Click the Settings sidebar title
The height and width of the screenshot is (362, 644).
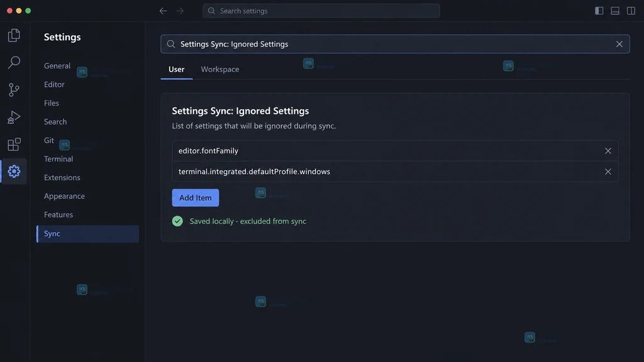62,37
